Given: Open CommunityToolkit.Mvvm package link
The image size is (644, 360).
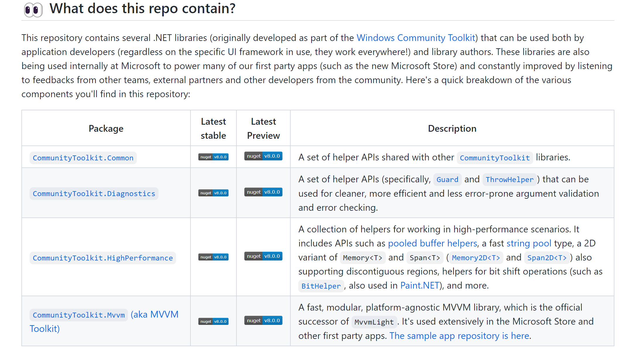Looking at the screenshot, I should pos(79,315).
